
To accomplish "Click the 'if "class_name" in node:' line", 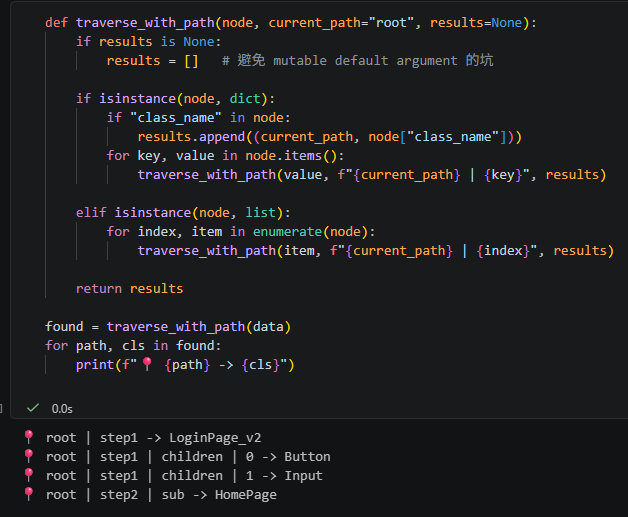I will (x=198, y=118).
